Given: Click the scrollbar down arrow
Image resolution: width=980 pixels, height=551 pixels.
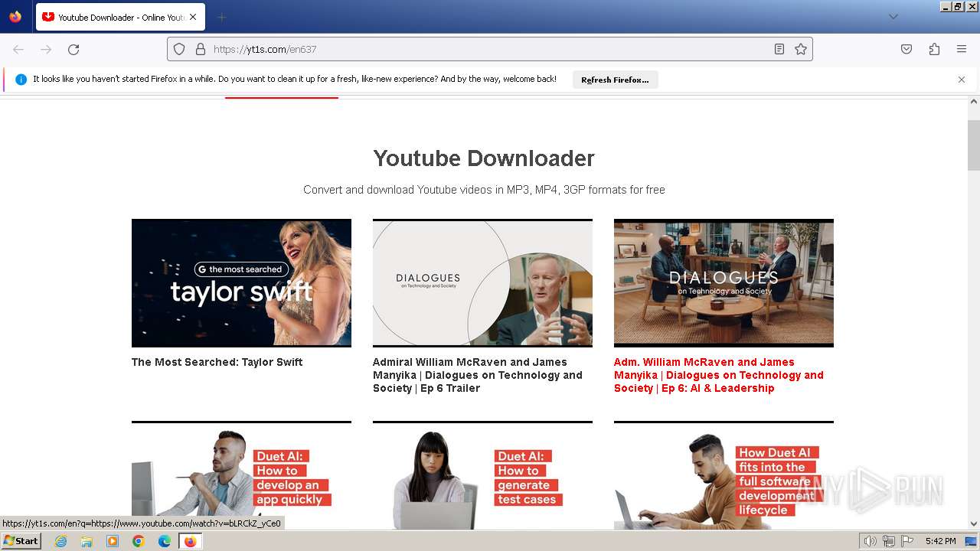Looking at the screenshot, I should pyautogui.click(x=974, y=524).
